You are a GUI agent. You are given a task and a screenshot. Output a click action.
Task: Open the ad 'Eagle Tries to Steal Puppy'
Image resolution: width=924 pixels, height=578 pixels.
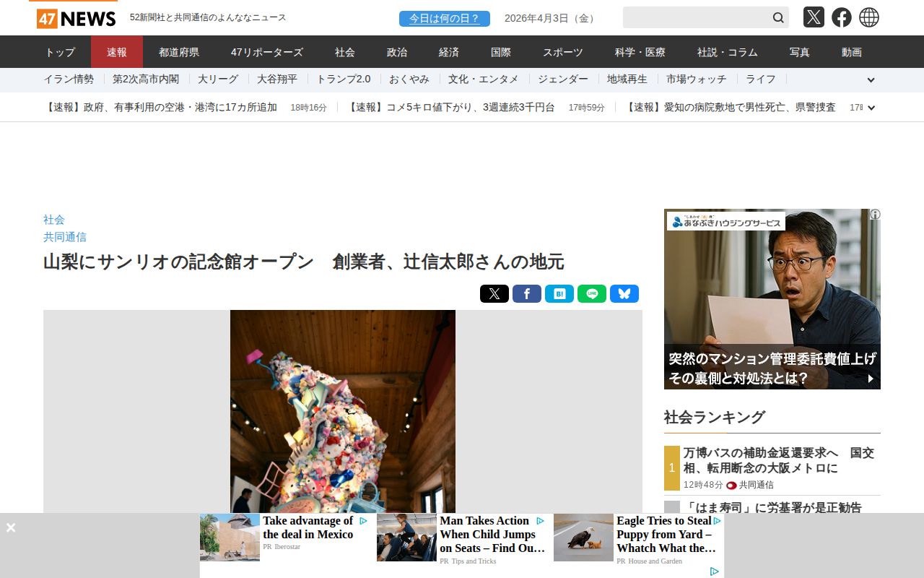pos(666,534)
